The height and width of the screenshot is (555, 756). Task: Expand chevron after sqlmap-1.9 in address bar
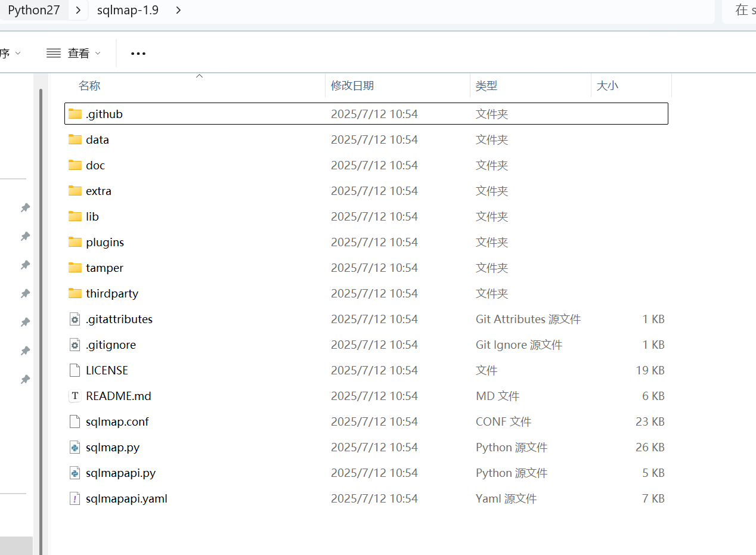(178, 10)
